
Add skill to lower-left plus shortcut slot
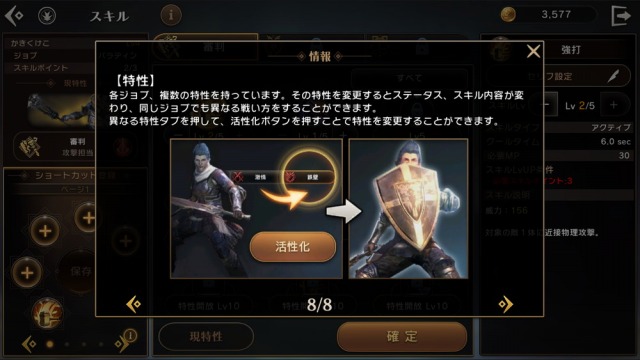pyautogui.click(x=27, y=272)
